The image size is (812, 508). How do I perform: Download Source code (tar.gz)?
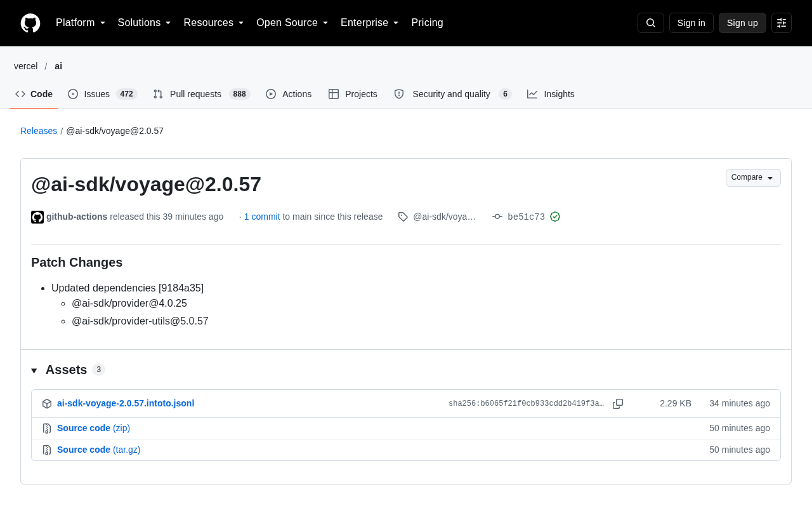(98, 450)
